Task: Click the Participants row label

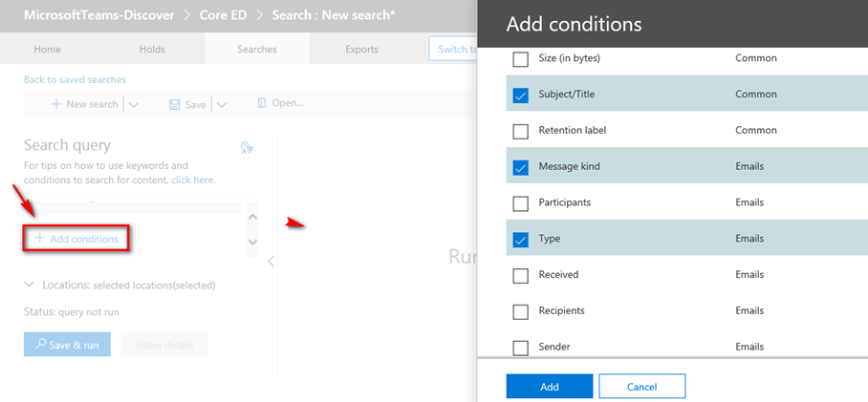Action: 565,202
